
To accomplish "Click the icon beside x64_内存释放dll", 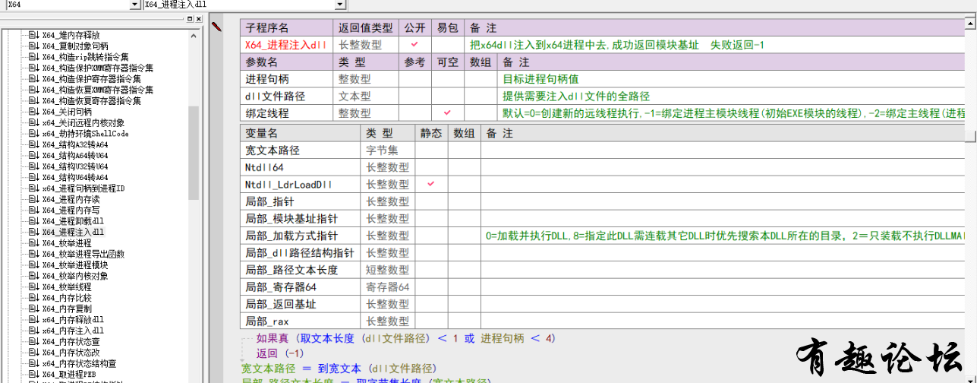I will (x=33, y=320).
